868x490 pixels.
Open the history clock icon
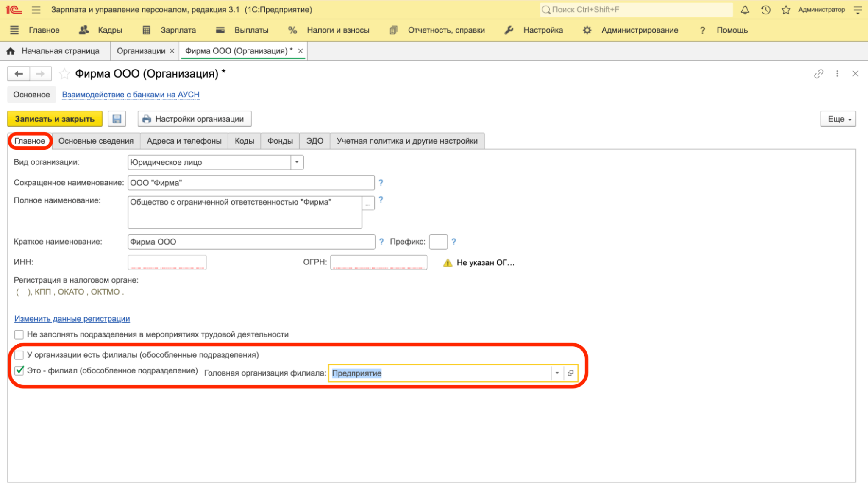(765, 10)
